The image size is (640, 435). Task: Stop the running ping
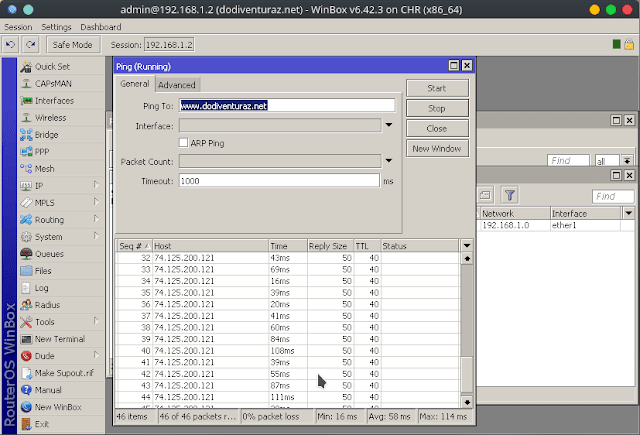pos(437,109)
